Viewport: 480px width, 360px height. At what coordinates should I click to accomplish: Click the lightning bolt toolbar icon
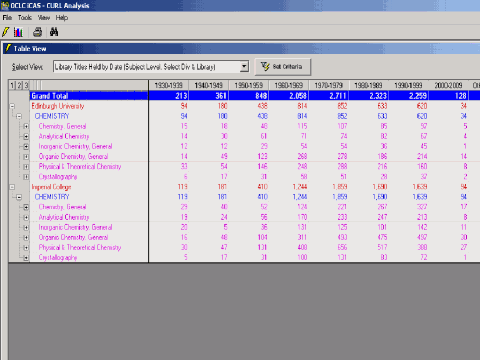5,32
